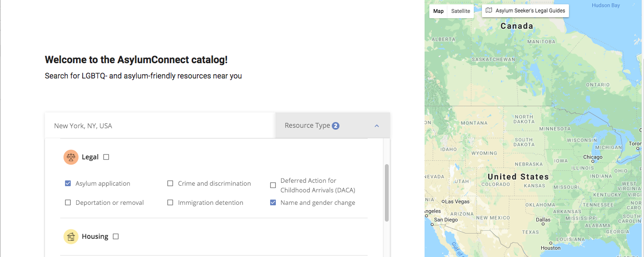This screenshot has width=644, height=257.
Task: Click Las Vegas on the map
Action: (x=455, y=201)
